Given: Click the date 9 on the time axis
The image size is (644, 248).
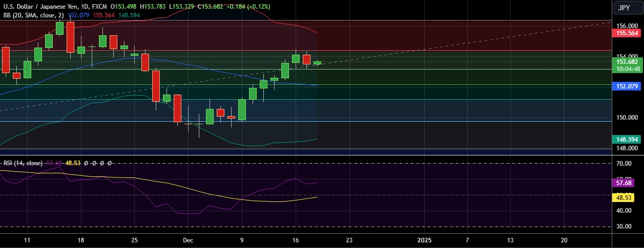Looking at the screenshot, I should pyautogui.click(x=242, y=240).
